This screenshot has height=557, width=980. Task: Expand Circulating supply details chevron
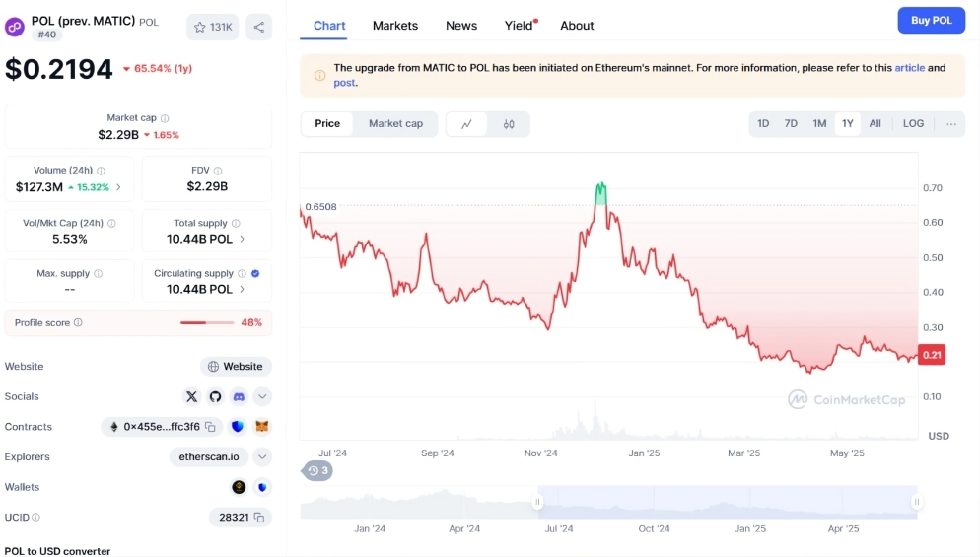tap(243, 290)
